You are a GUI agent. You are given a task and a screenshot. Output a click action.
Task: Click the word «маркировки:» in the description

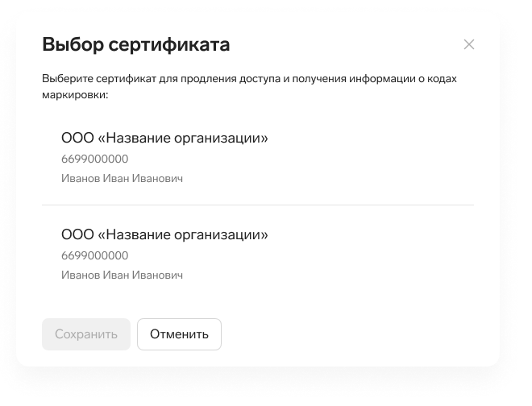tap(75, 95)
